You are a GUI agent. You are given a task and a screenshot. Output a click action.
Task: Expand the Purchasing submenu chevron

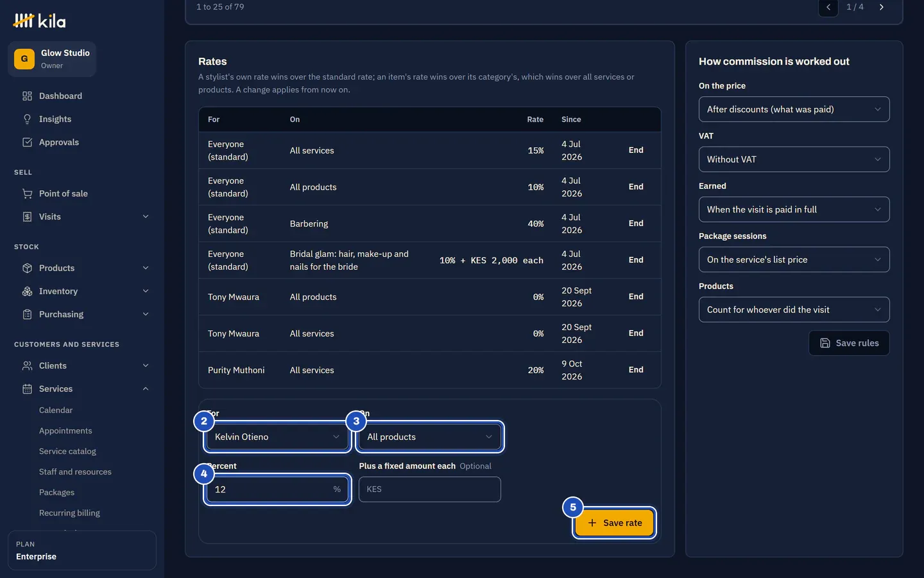click(146, 314)
